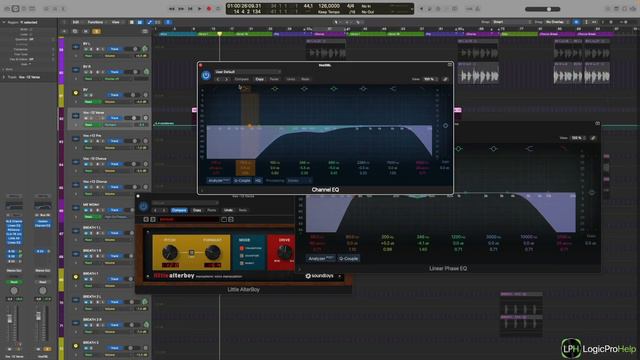Click the red Record button in transport
This screenshot has height=360, width=640.
(x=209, y=9)
